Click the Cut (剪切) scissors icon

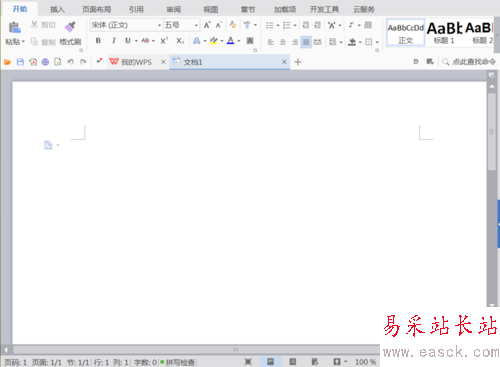(x=34, y=24)
